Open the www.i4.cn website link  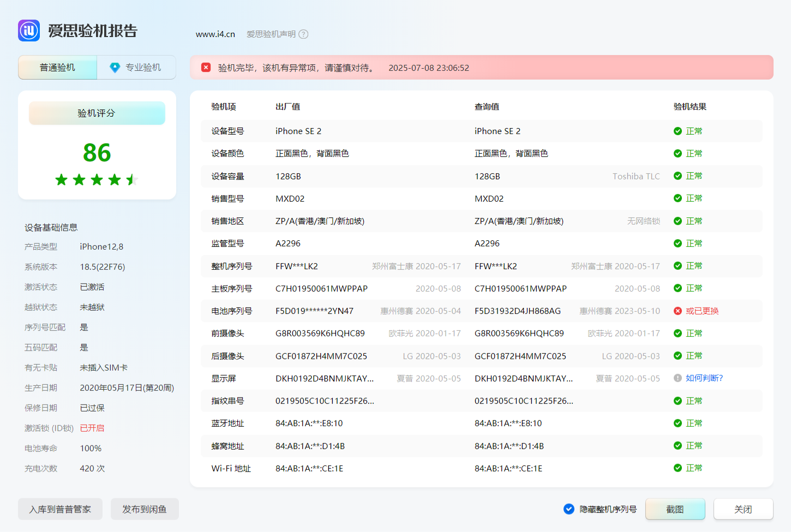pyautogui.click(x=215, y=34)
